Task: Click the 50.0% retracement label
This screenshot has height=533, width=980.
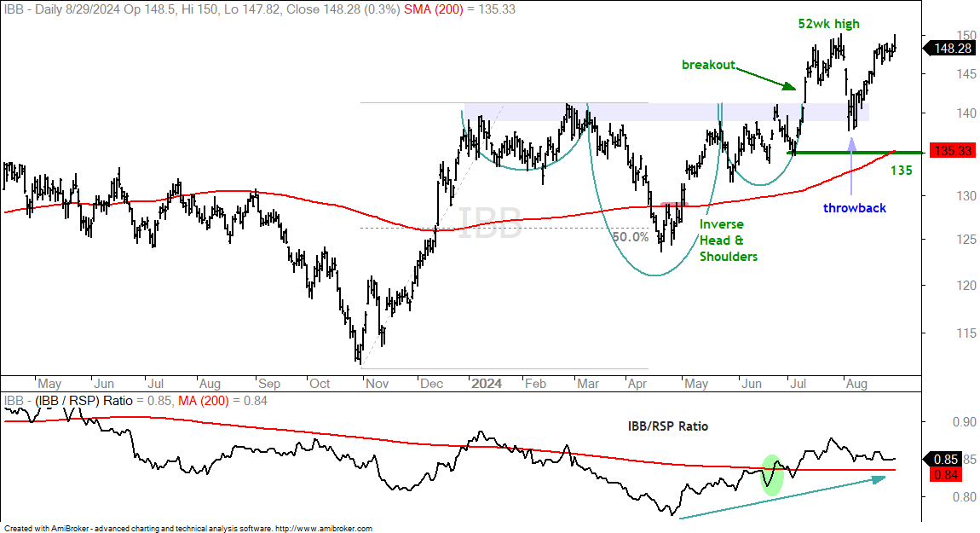Action: 630,237
